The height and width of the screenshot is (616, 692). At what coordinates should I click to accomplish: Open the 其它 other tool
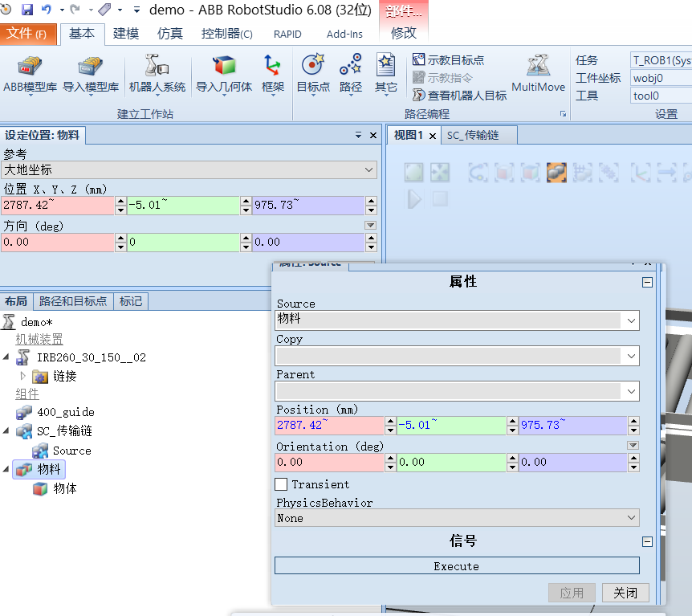click(x=385, y=74)
